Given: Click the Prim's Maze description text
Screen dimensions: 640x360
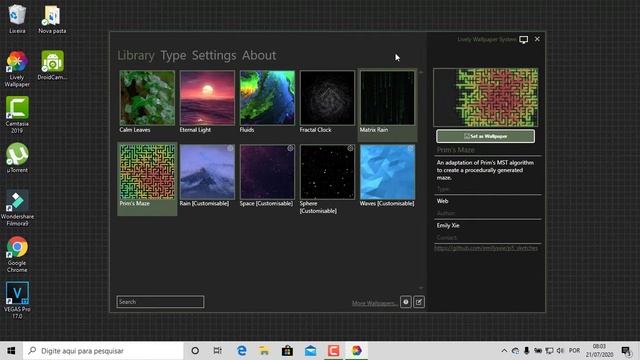Looking at the screenshot, I should tap(485, 170).
